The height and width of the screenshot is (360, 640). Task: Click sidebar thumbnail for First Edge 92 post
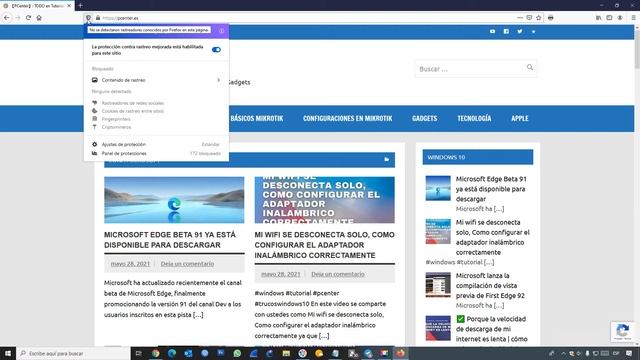(438, 284)
